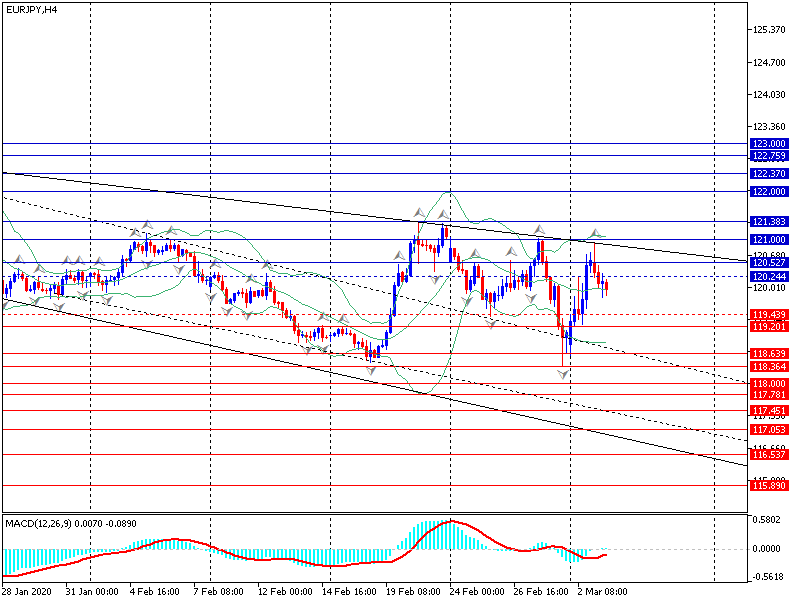Screen dimensions: 800x600
Task: Click the EURJPY,H4 chart title
Action: [30, 9]
